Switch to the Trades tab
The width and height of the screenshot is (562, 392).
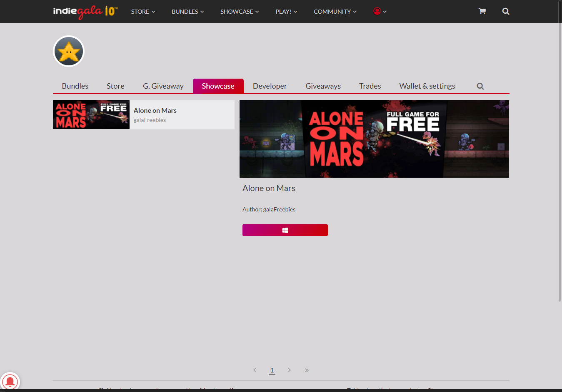pos(370,86)
